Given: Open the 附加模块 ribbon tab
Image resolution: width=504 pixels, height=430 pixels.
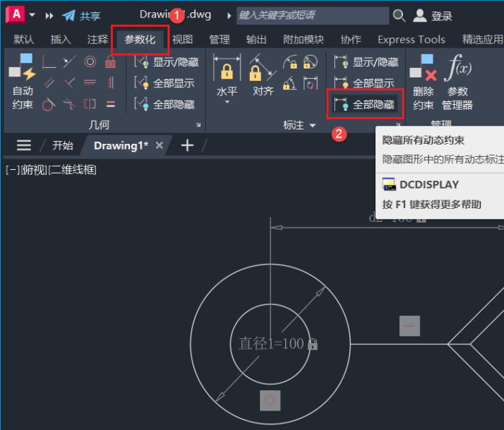Looking at the screenshot, I should (303, 39).
